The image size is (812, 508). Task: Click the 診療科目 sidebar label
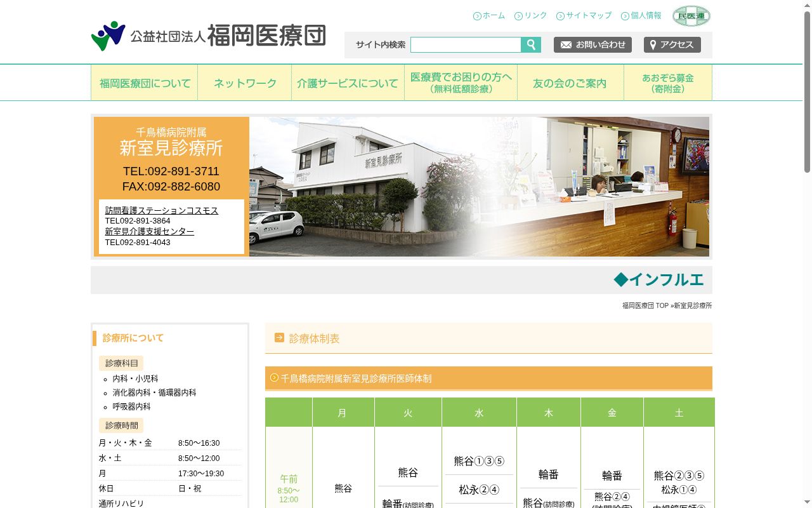pyautogui.click(x=121, y=363)
